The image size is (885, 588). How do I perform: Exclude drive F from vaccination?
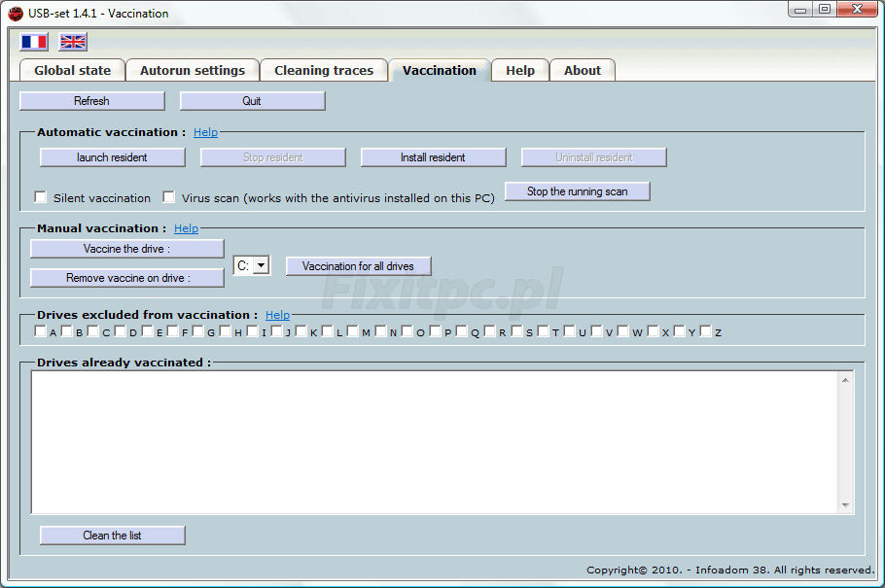(173, 331)
